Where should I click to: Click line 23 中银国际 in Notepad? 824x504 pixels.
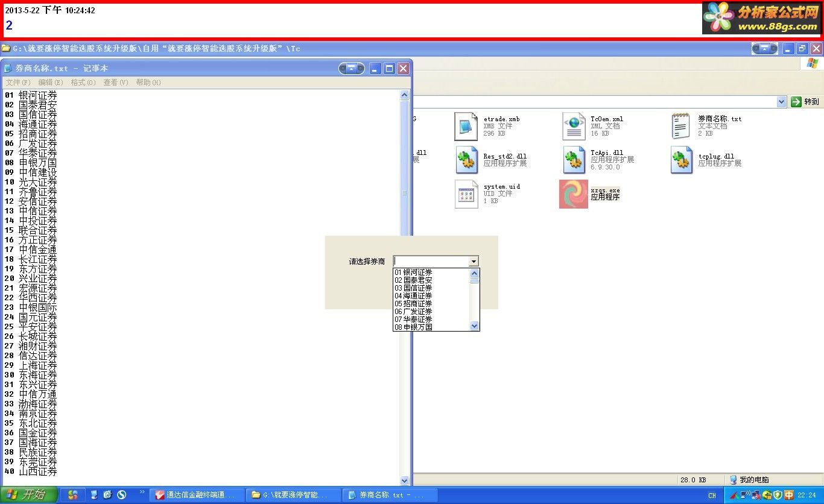tap(31, 307)
